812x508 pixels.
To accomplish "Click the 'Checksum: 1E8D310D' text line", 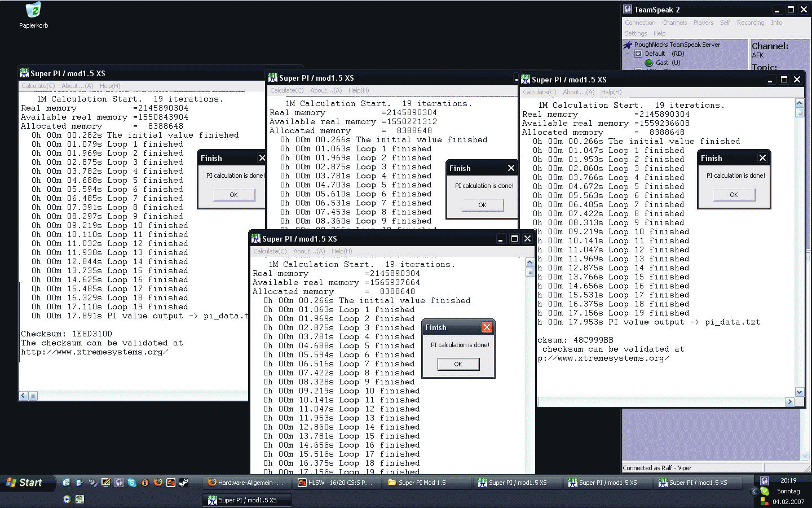I will [x=67, y=334].
